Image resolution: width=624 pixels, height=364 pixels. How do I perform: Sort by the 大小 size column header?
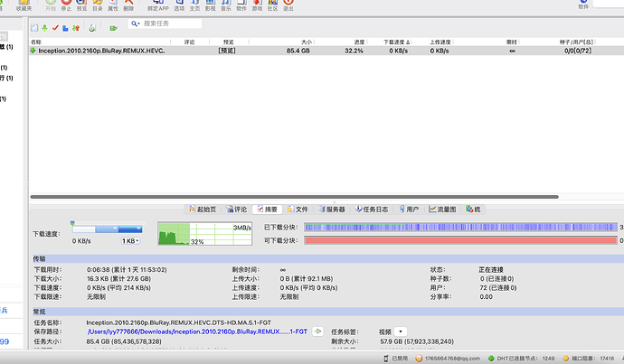[x=306, y=42]
